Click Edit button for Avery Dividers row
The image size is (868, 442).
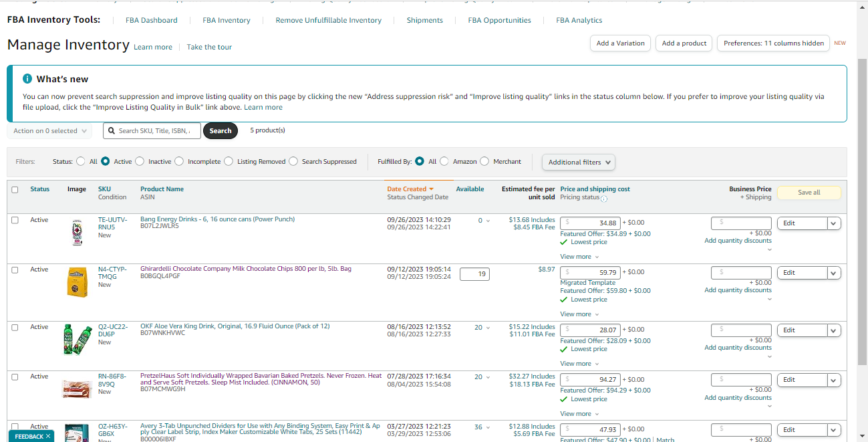pos(802,430)
